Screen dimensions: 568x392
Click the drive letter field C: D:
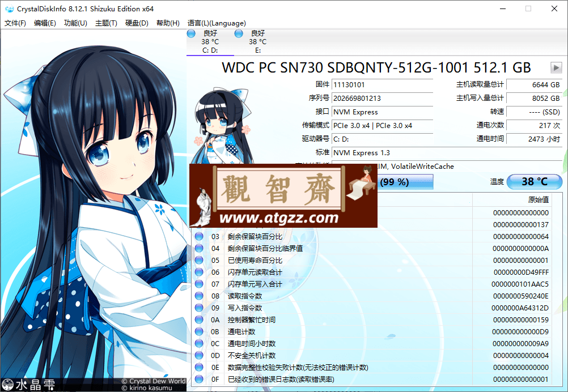pos(382,139)
